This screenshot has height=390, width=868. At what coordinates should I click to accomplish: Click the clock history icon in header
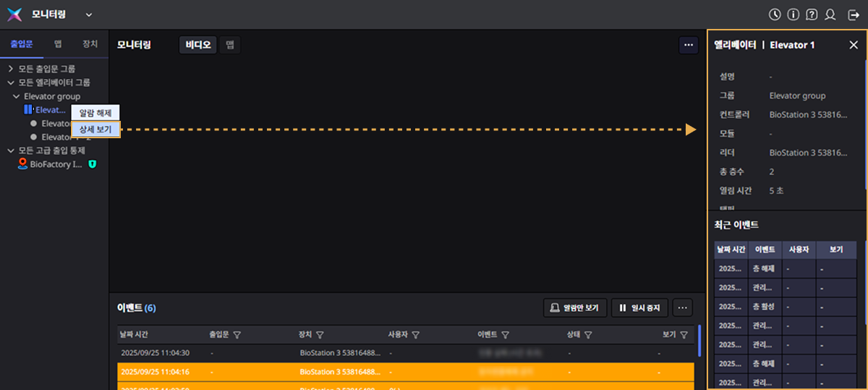[775, 14]
